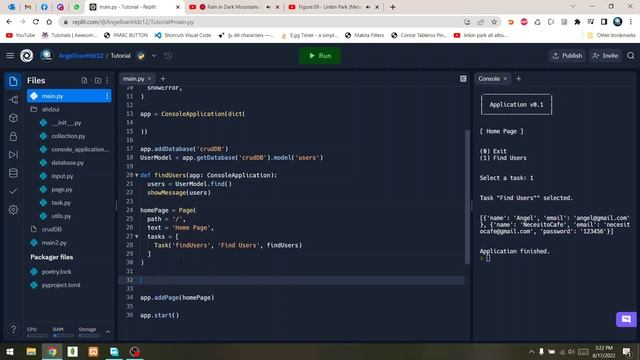Open the chat bubble button
640x360 pixels.
pos(626,319)
